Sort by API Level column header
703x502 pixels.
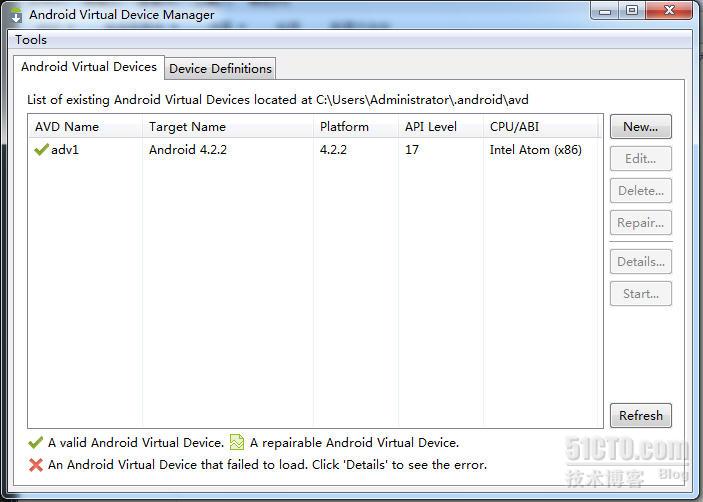[x=441, y=126]
